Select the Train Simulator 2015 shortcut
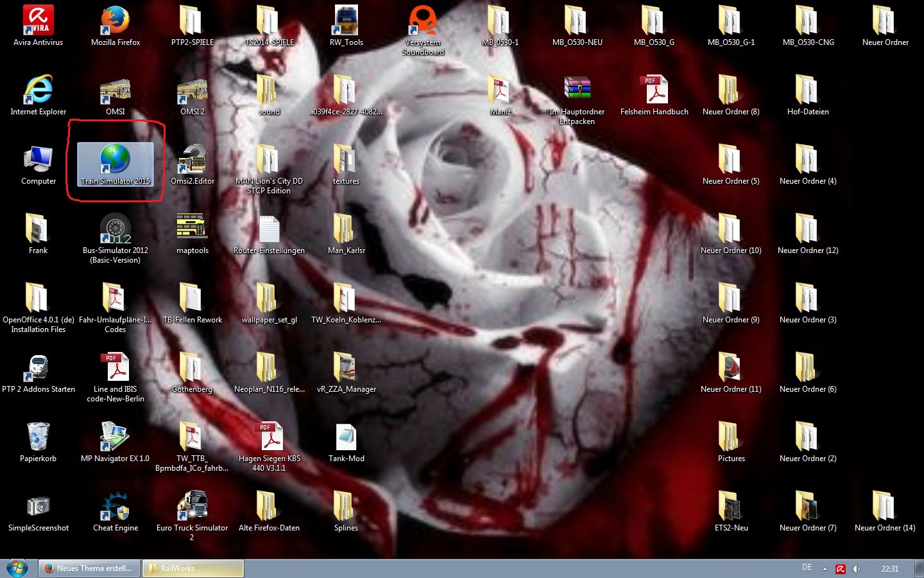Viewport: 924px width, 578px height. point(116,164)
